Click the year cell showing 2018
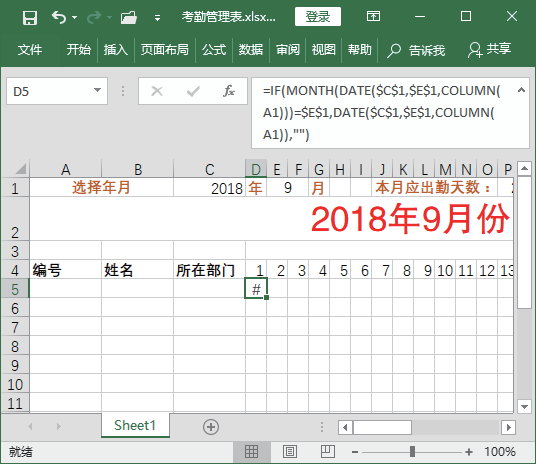The width and height of the screenshot is (536, 464). (x=210, y=188)
